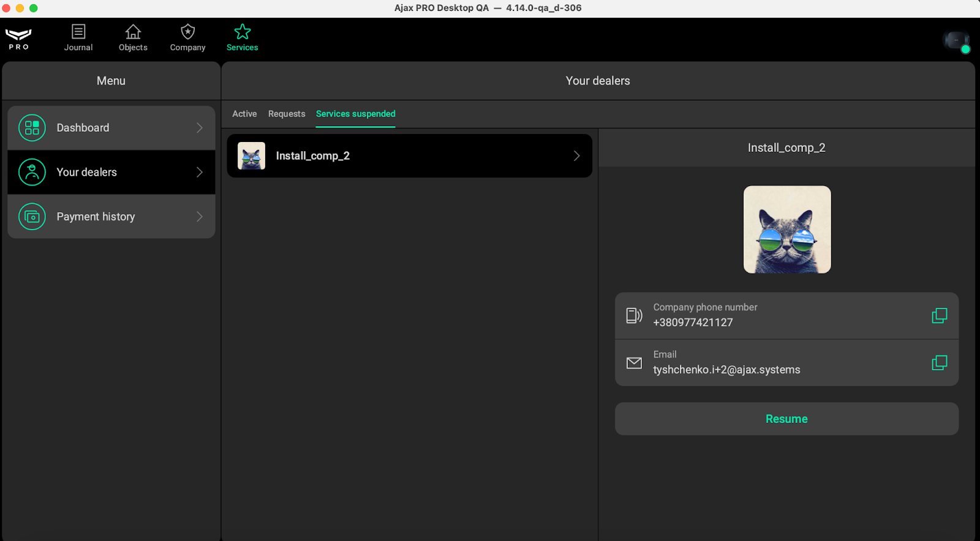This screenshot has width=980, height=541.
Task: Open the user account avatar icon
Action: 956,41
